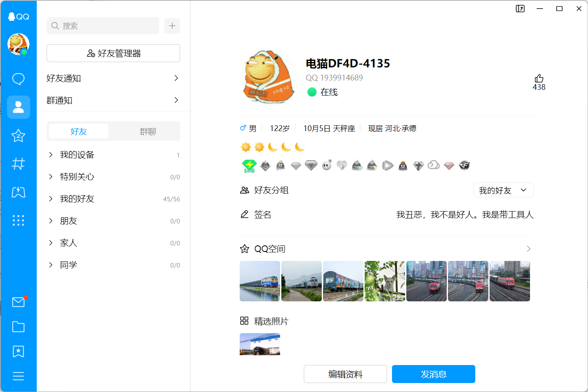Screen dimensions: 588x392
Task: Expand the 我的好友 friend group
Action: tap(77, 199)
